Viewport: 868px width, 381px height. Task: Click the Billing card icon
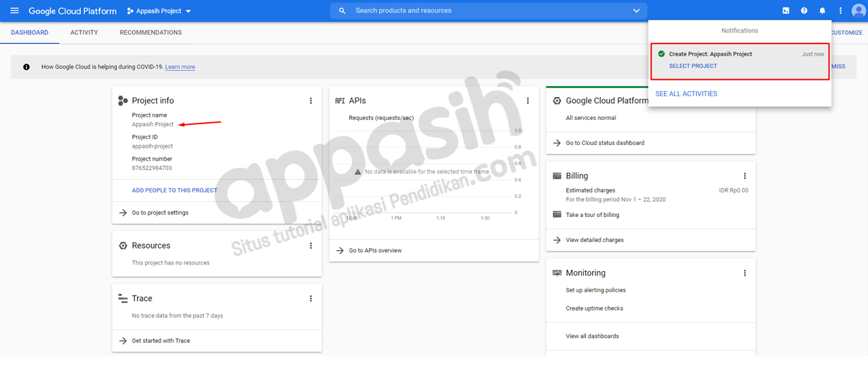click(x=557, y=176)
